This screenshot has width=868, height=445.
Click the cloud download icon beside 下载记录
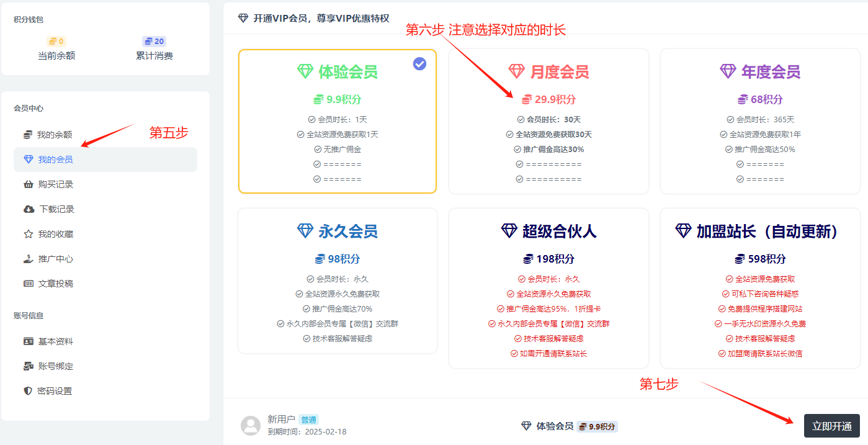point(29,209)
